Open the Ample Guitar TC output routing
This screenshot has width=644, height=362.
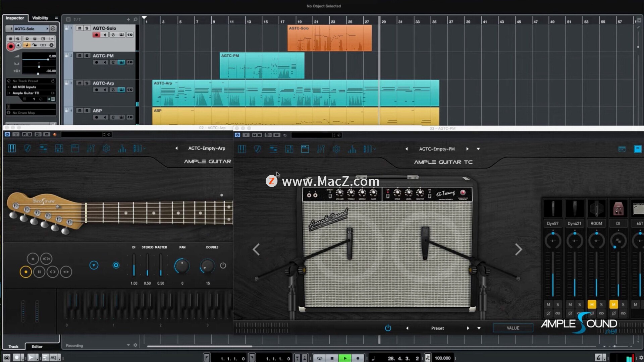pos(31,93)
